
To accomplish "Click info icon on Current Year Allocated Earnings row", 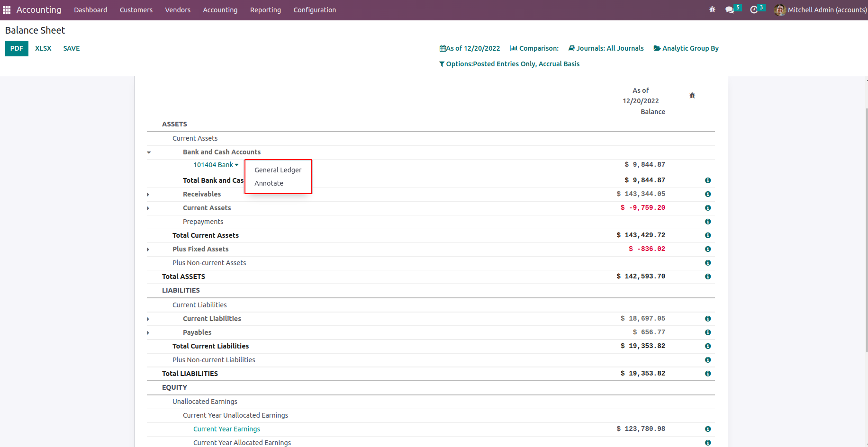I will pyautogui.click(x=708, y=443).
